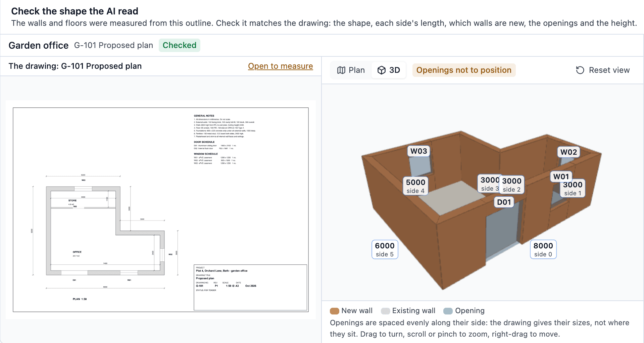The width and height of the screenshot is (644, 343).
Task: Click the map icon beside Plan
Action: [x=341, y=70]
